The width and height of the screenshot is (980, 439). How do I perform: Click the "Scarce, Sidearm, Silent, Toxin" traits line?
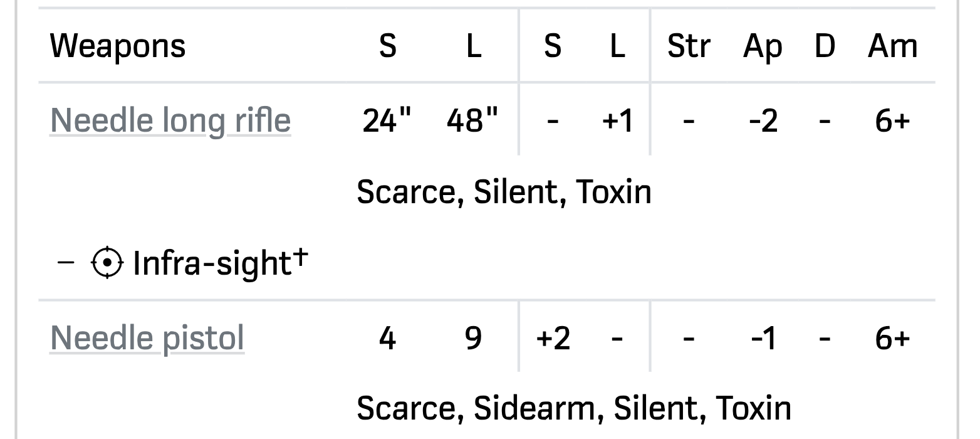point(574,408)
